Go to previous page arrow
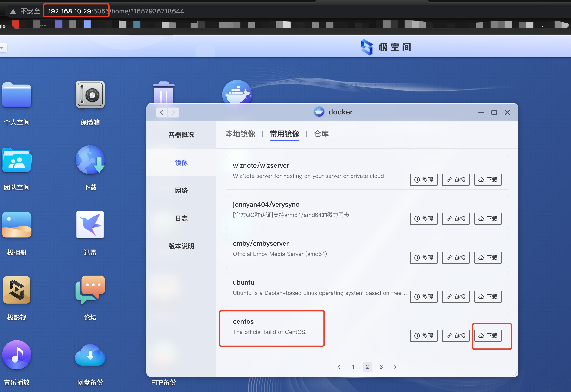 click(339, 367)
